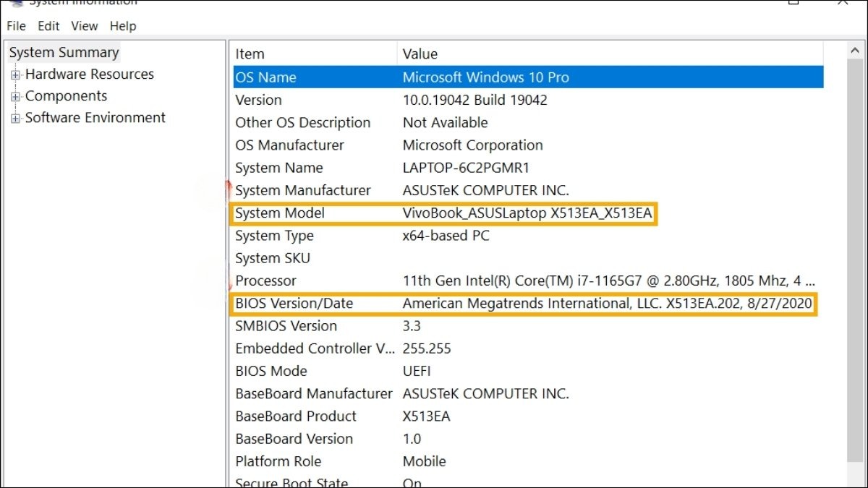Click the X513EA BaseBoard Product value
868x488 pixels.
coord(426,416)
